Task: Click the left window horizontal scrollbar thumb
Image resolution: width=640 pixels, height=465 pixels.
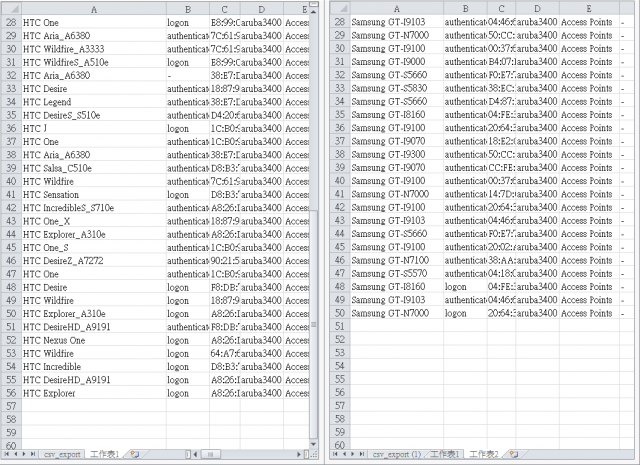Action: (211, 454)
